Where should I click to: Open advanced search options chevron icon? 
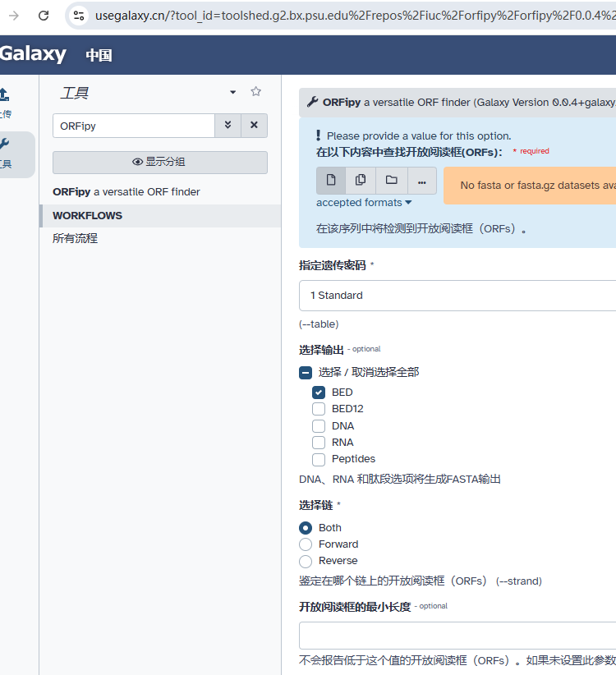tap(229, 125)
